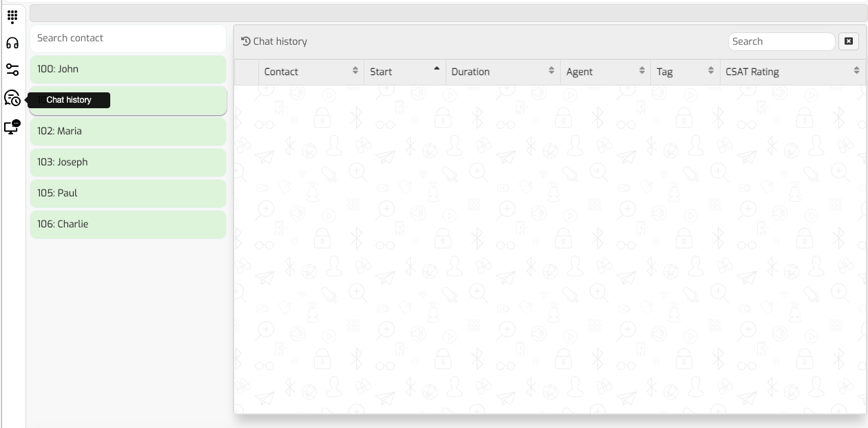The image size is (868, 428).
Task: Select contact 102: Maria
Action: click(x=128, y=132)
